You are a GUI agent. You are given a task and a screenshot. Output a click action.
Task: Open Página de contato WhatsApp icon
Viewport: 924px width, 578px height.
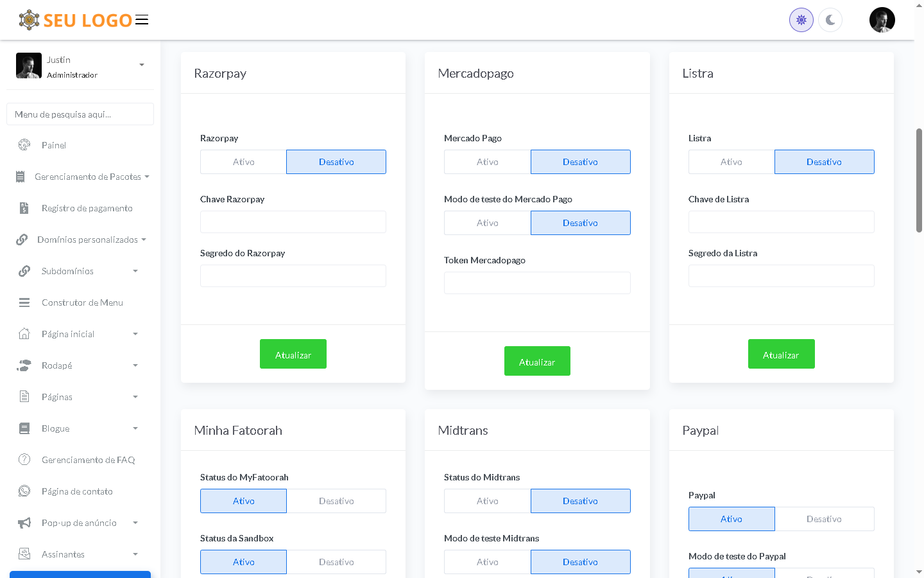pos(24,491)
